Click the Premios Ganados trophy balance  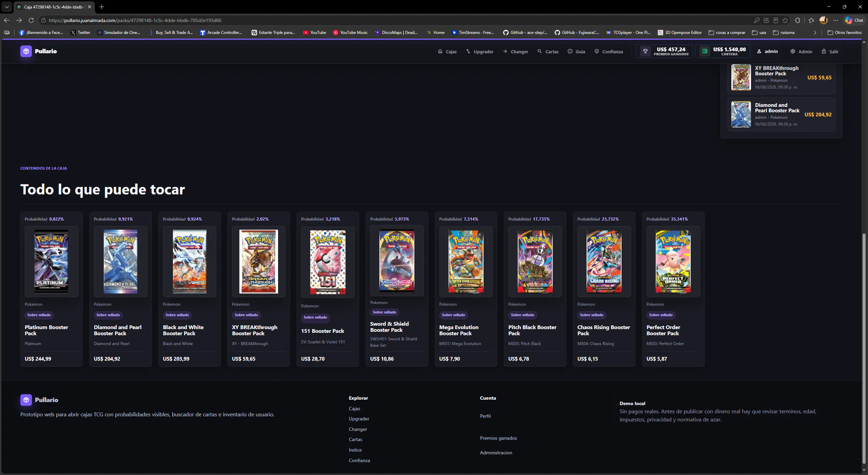[664, 51]
